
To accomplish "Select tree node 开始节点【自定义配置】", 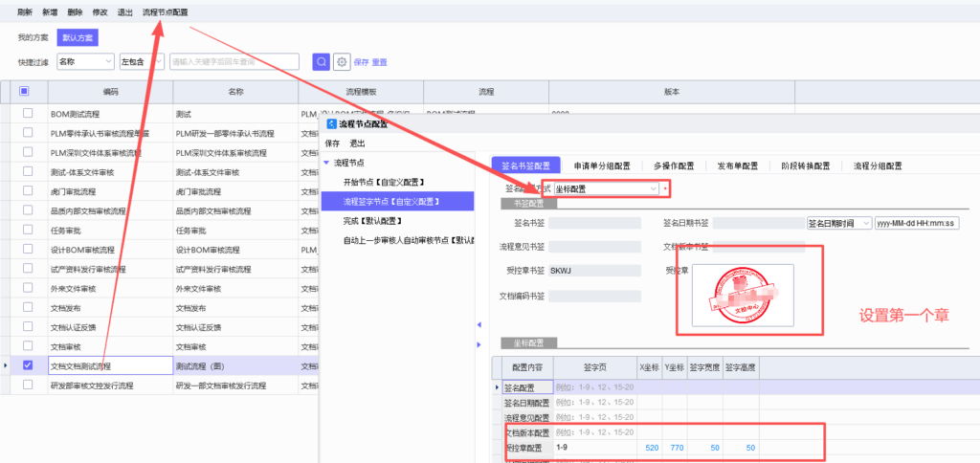I will 384,182.
